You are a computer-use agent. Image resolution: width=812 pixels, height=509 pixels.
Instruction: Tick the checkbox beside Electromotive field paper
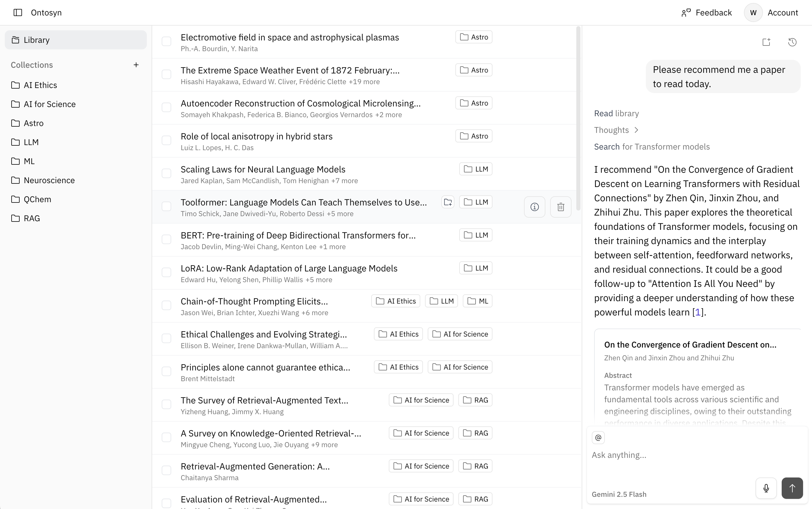[167, 41]
